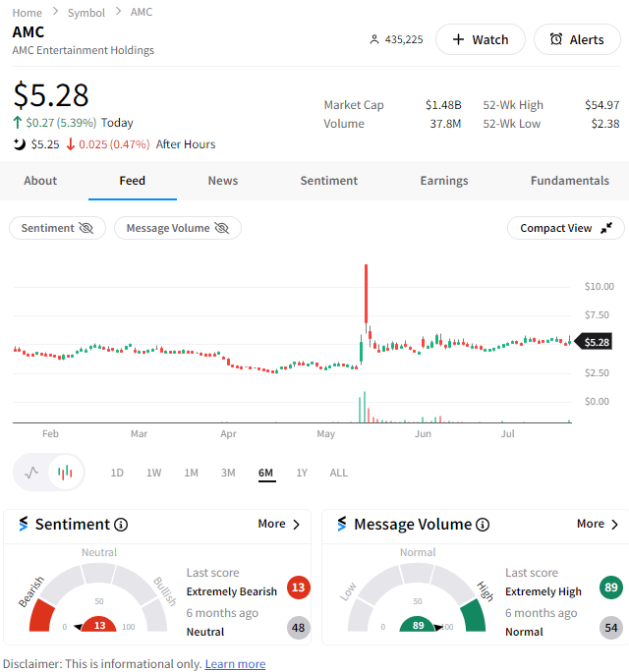The width and height of the screenshot is (629, 672).
Task: Go to Home breadcrumb
Action: pyautogui.click(x=27, y=13)
